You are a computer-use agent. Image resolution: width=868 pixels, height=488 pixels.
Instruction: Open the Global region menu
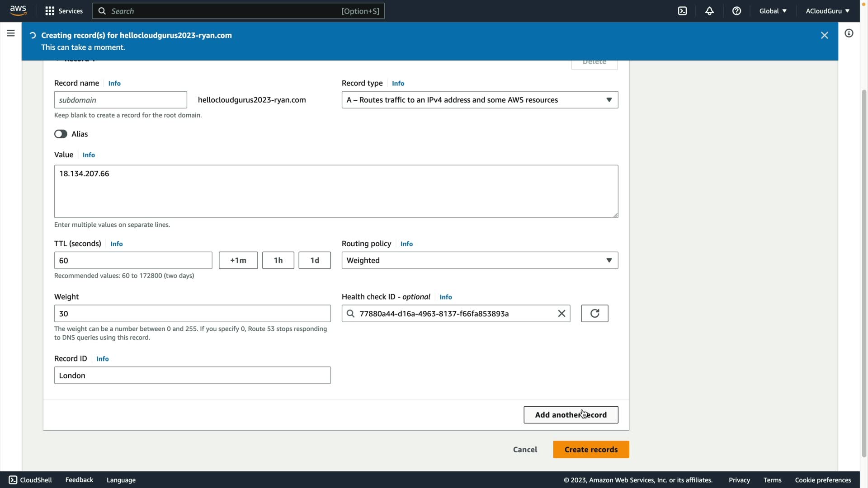773,11
